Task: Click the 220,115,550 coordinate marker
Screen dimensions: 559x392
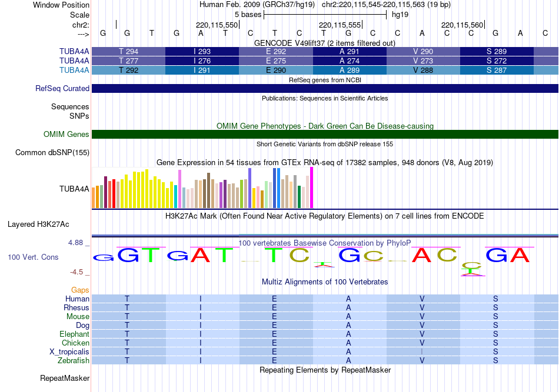Action: click(x=217, y=25)
